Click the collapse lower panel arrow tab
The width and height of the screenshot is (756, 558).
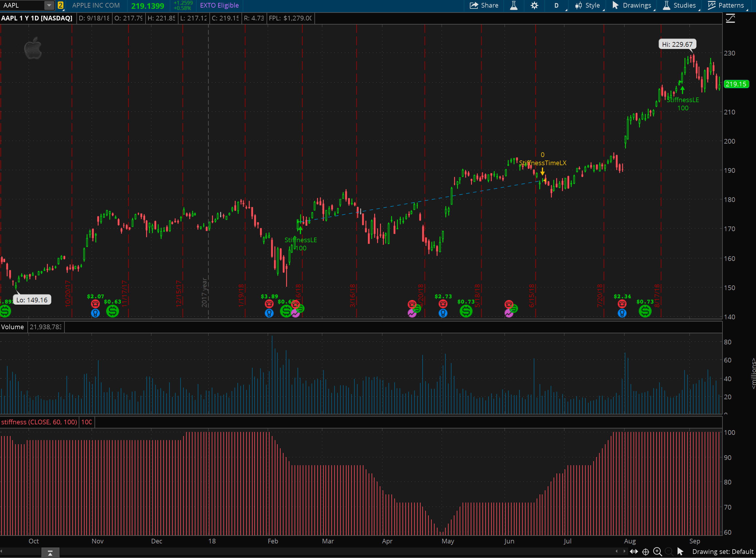coord(50,553)
